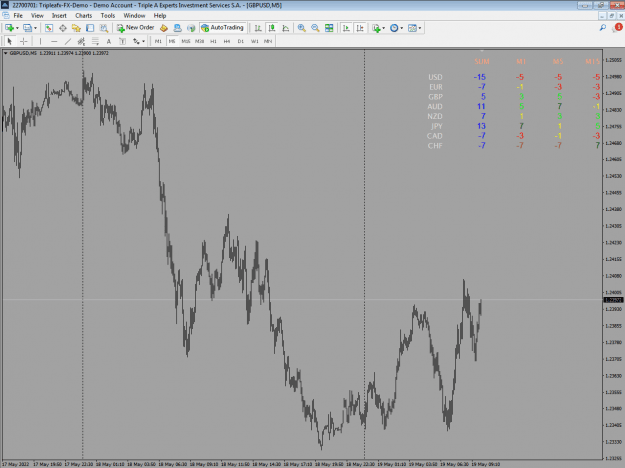Switch to the D1 timeframe

click(x=240, y=41)
